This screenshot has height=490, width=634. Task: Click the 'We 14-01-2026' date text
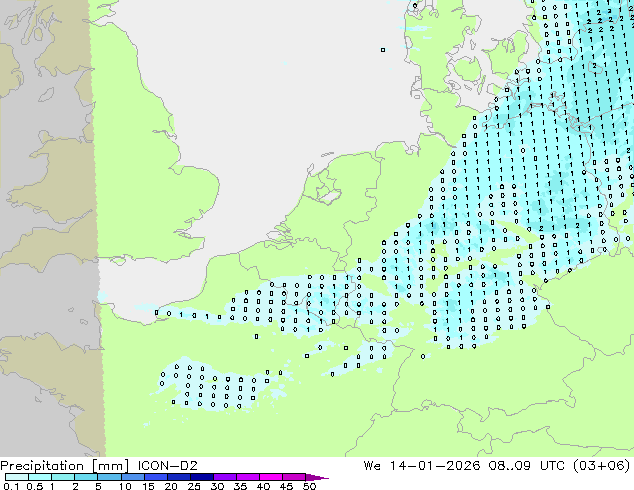coord(422,465)
